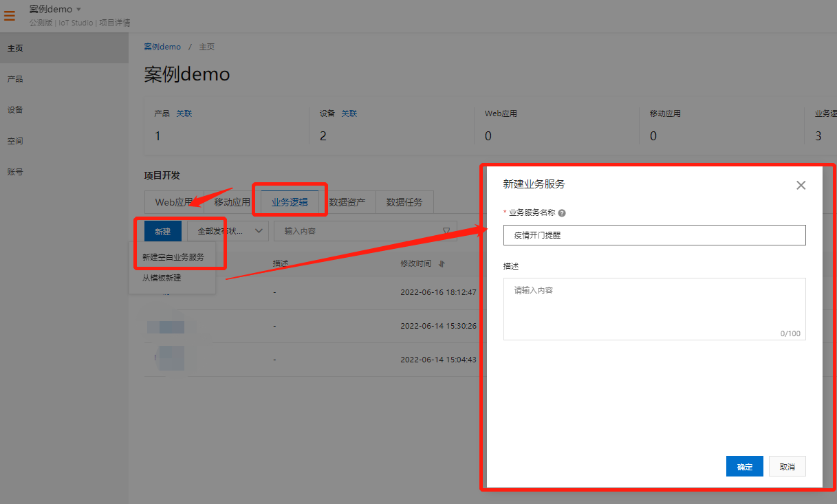Viewport: 837px width, 504px height.
Task: Choose 从模板新建 from the menu
Action: pyautogui.click(x=162, y=278)
